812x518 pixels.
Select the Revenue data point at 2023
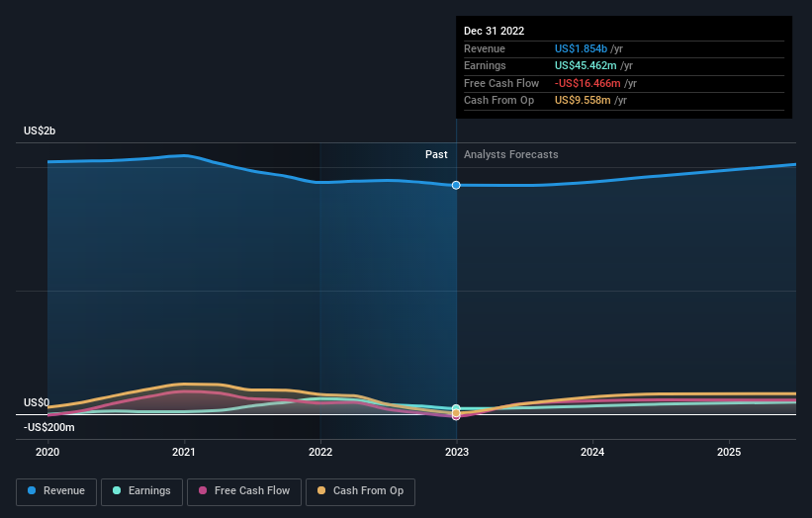pos(456,185)
